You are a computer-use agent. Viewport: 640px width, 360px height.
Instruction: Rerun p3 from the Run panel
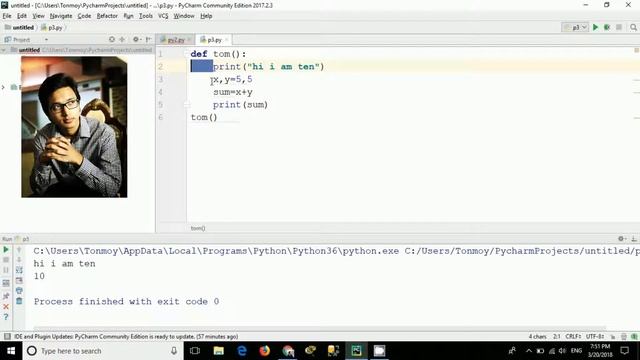coord(6,249)
